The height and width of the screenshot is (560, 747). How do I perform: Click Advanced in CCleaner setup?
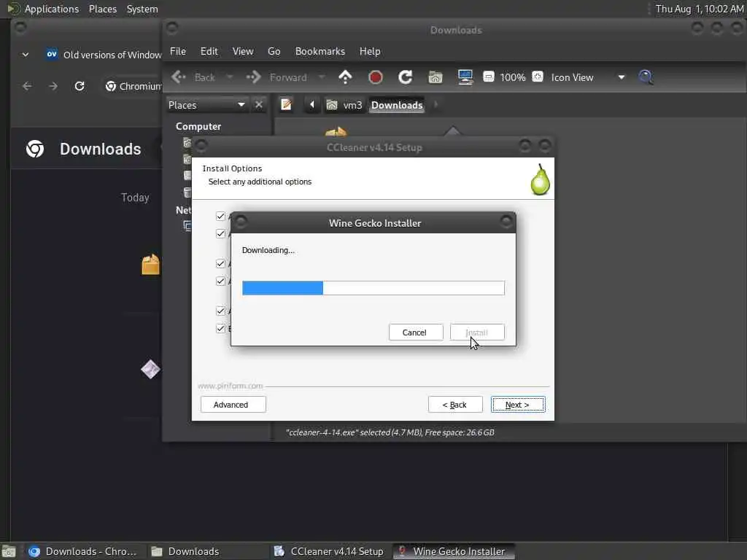[x=233, y=405]
